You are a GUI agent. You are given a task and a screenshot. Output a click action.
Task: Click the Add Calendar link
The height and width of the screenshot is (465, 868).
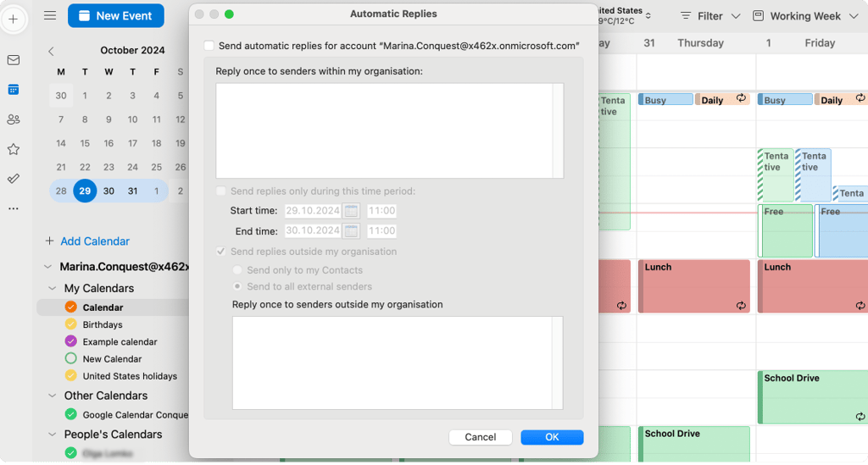(x=95, y=241)
